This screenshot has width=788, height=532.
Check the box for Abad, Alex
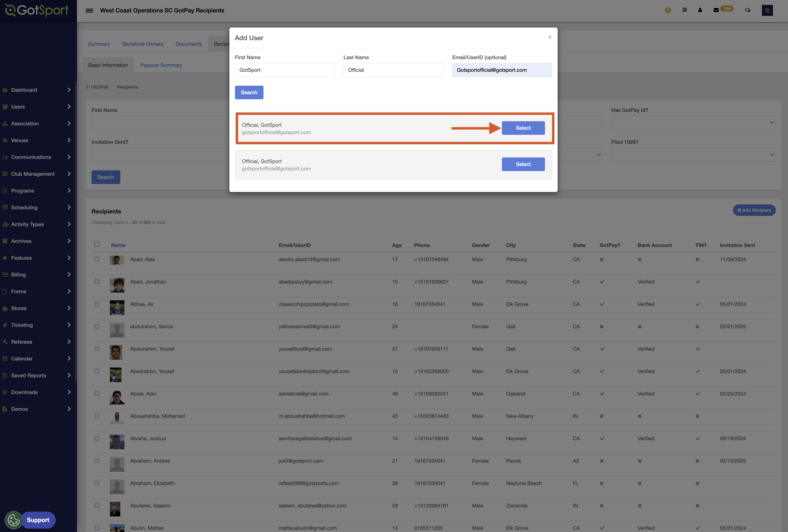[x=97, y=259]
